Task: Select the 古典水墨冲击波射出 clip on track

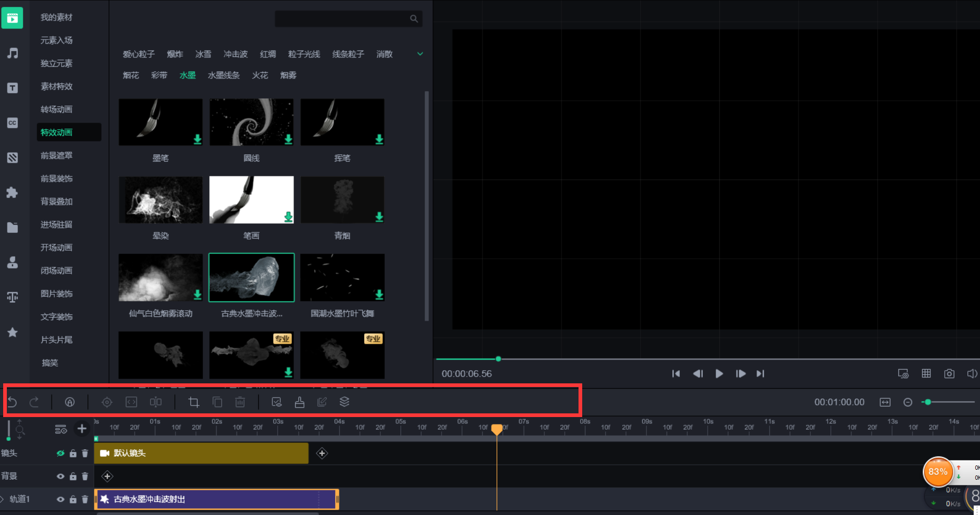Action: coord(217,499)
